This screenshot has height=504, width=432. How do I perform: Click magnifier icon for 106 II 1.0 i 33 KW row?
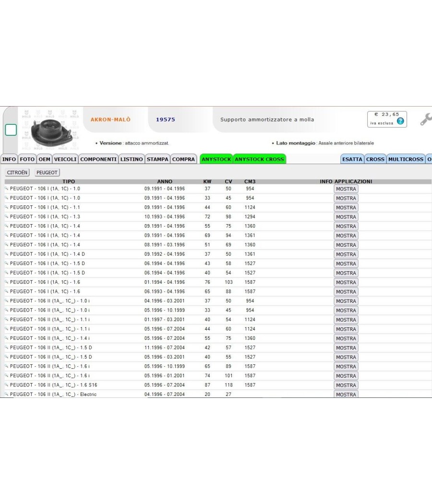(x=6, y=310)
